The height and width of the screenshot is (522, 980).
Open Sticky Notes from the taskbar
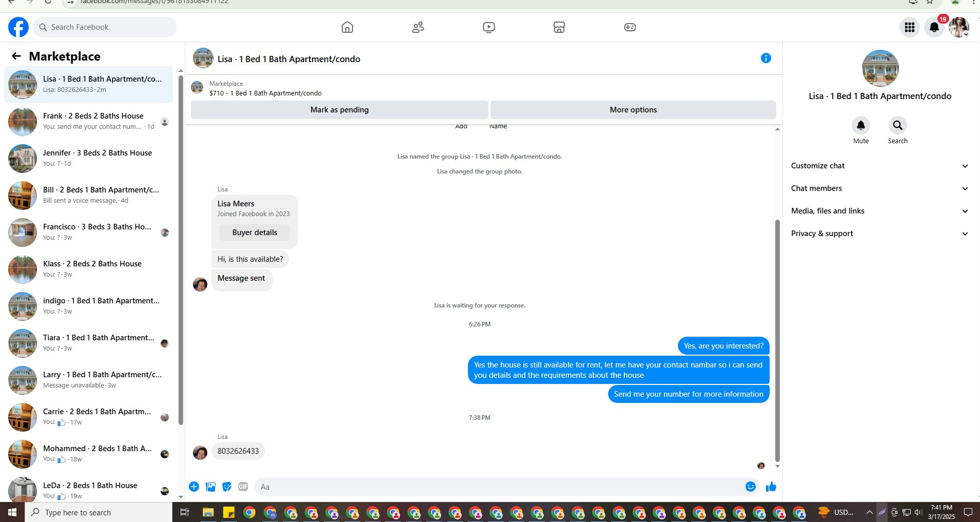tap(229, 512)
